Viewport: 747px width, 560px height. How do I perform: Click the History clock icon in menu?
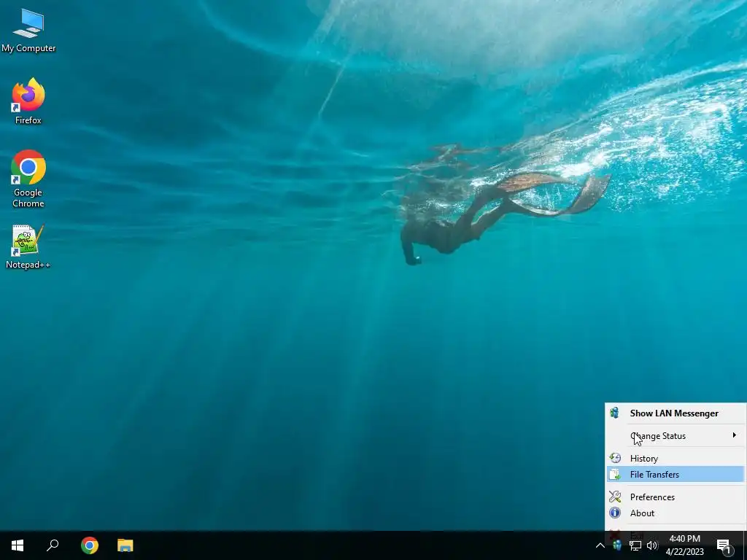(x=615, y=458)
